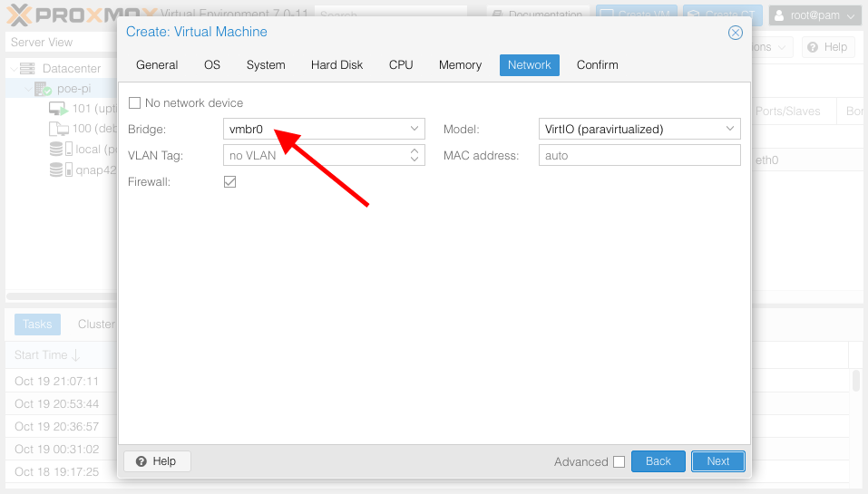Close the Create Virtual Machine dialog
The height and width of the screenshot is (494, 868).
click(736, 33)
